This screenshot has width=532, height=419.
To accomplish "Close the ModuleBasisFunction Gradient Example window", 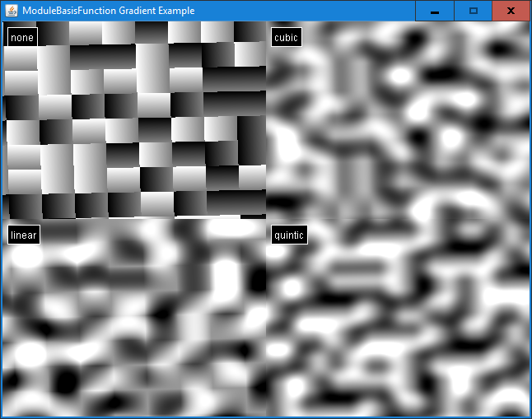I will point(511,11).
